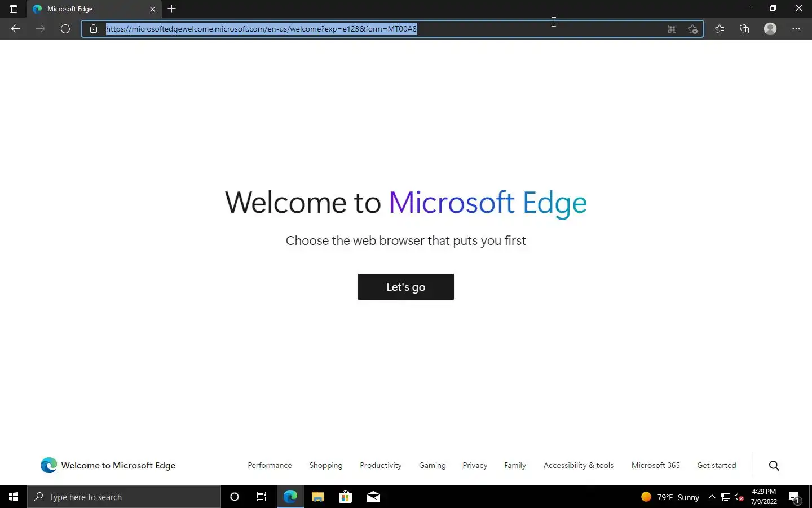
Task: Open muted volume tray icon
Action: (x=739, y=497)
